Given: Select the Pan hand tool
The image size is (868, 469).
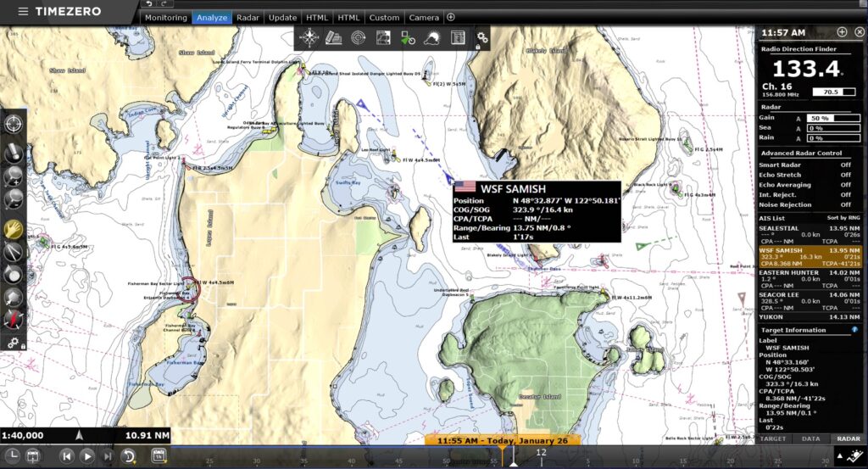Looking at the screenshot, I should click(14, 229).
